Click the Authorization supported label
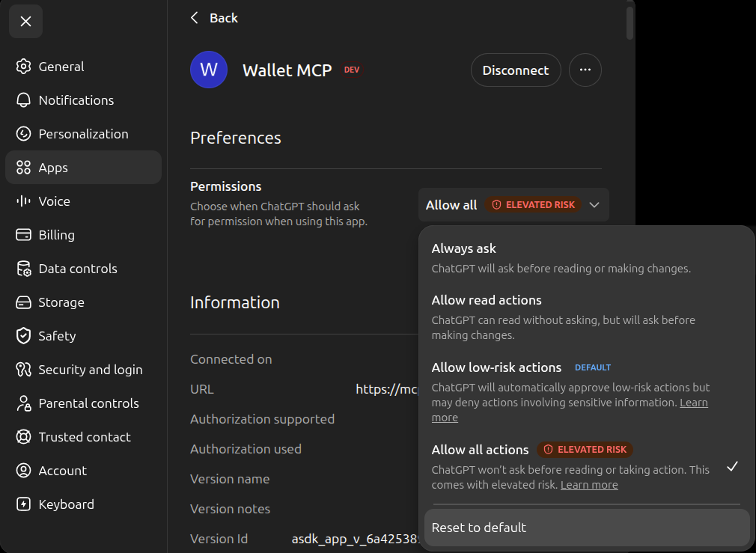756x553 pixels. 262,419
